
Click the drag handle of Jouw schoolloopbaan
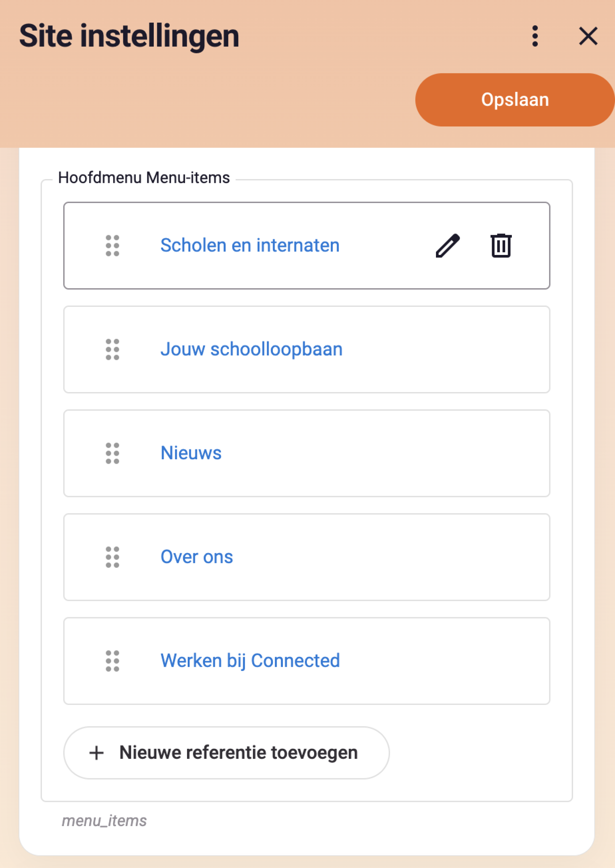112,349
